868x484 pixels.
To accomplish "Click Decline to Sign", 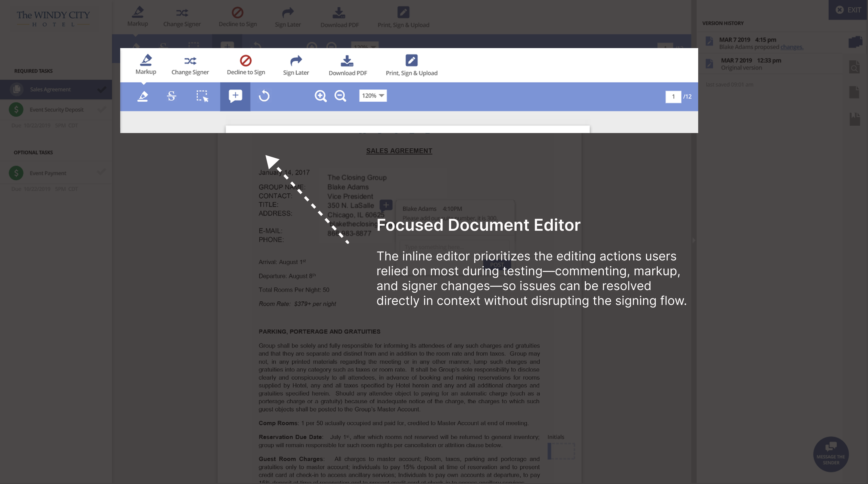I will pos(246,65).
